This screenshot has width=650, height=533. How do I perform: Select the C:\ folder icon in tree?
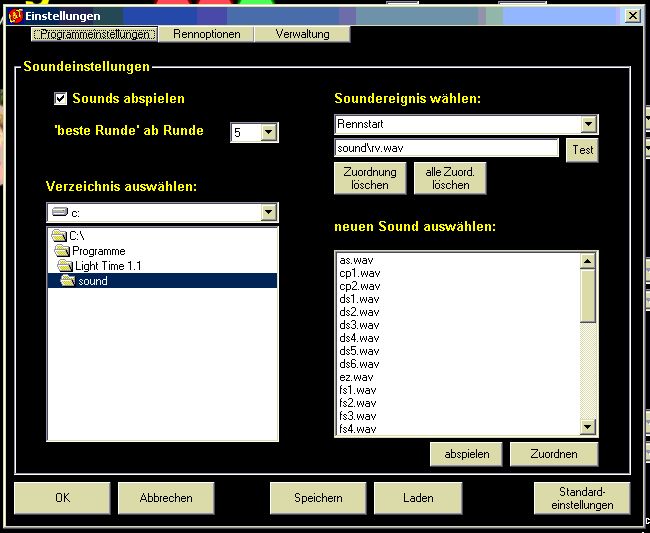pyautogui.click(x=60, y=236)
